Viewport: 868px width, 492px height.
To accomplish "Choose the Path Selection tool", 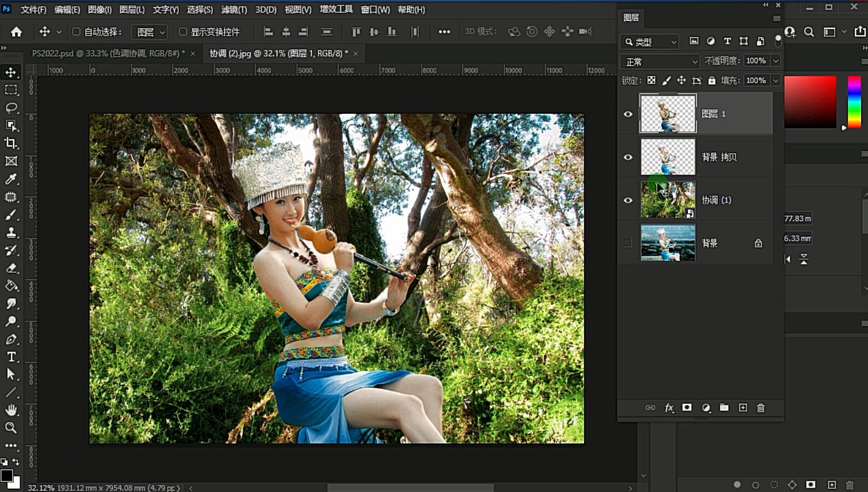I will point(11,375).
